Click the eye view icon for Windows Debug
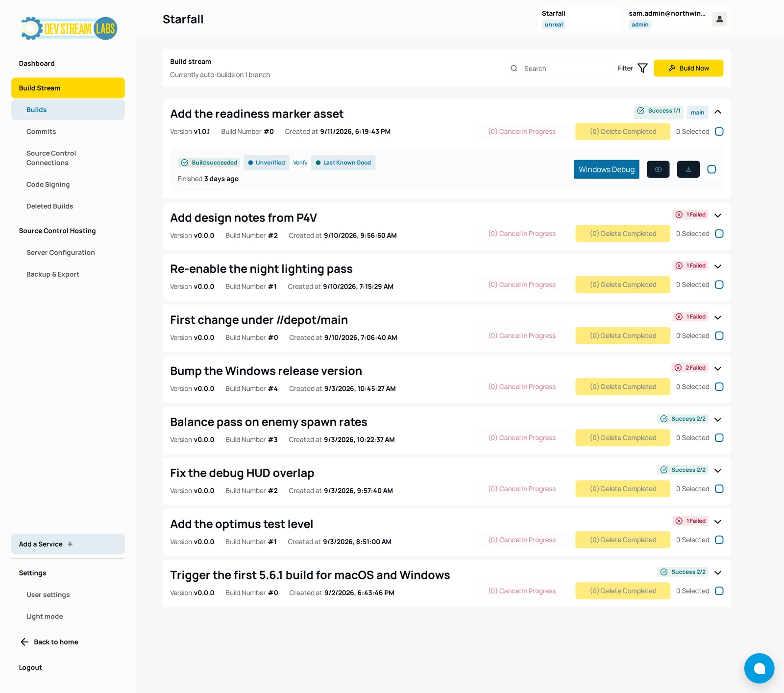This screenshot has width=784, height=693. click(x=658, y=169)
